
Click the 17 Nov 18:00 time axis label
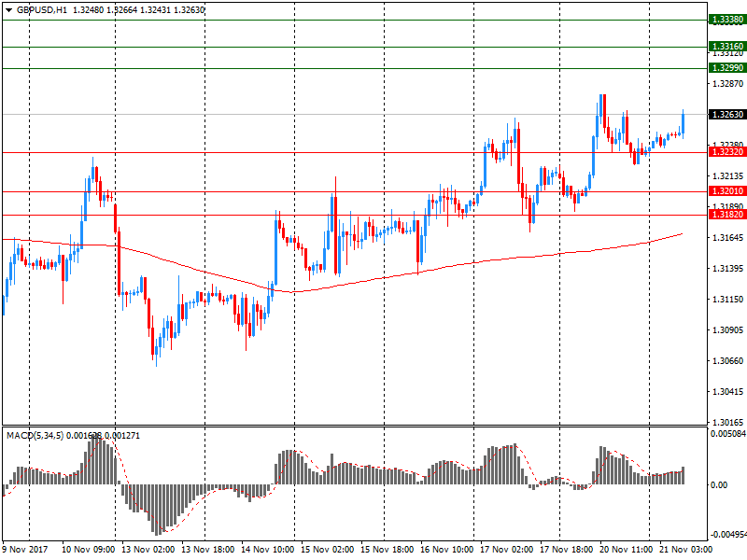567,550
